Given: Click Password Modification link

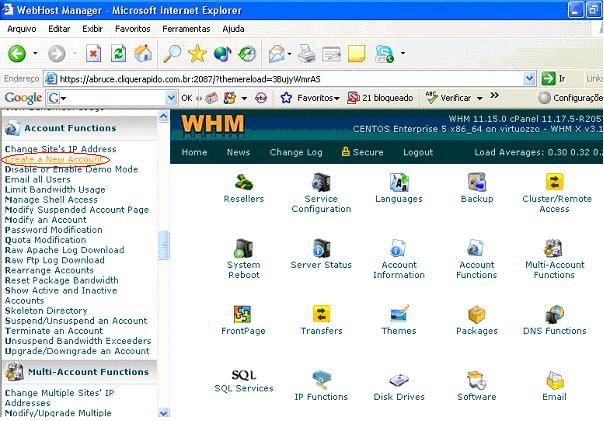Looking at the screenshot, I should (54, 230).
